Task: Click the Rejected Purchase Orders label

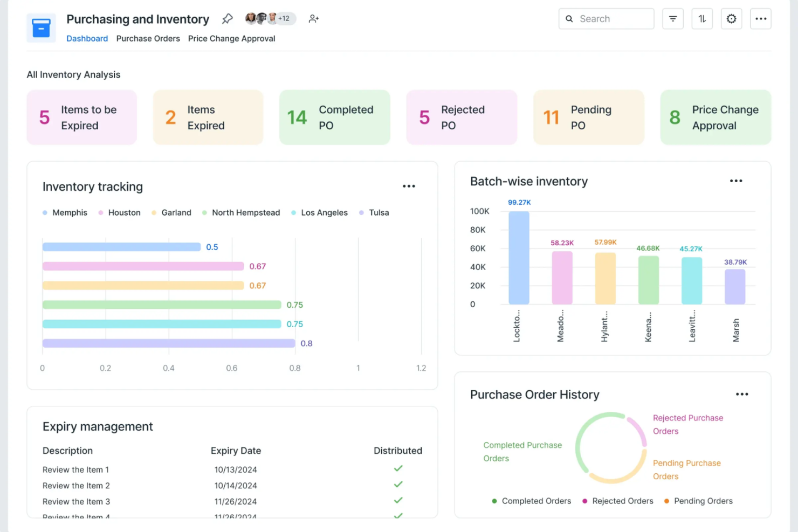Action: 688,425
